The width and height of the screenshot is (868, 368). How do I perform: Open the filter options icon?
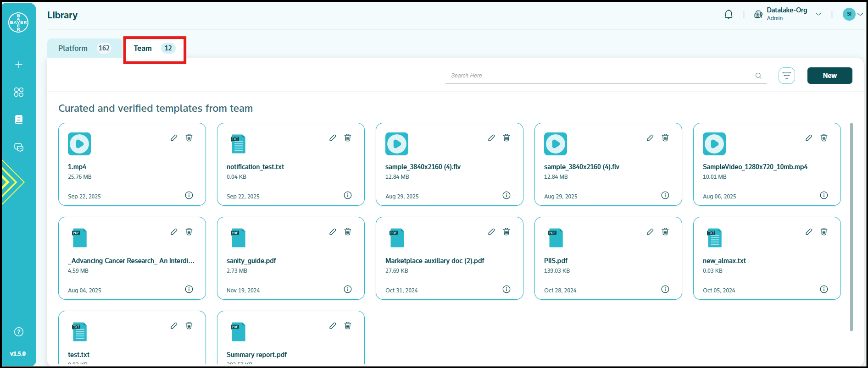pyautogui.click(x=786, y=76)
